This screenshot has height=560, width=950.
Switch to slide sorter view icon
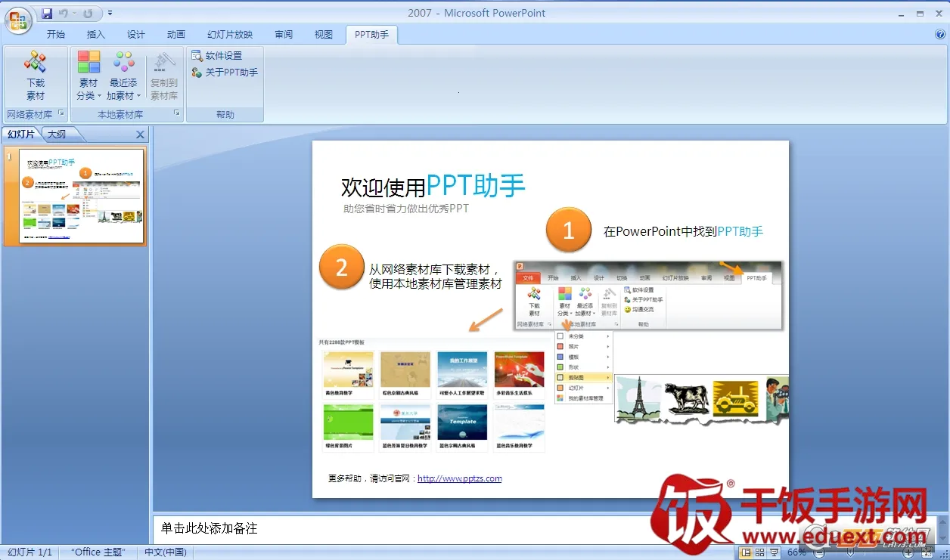[760, 552]
